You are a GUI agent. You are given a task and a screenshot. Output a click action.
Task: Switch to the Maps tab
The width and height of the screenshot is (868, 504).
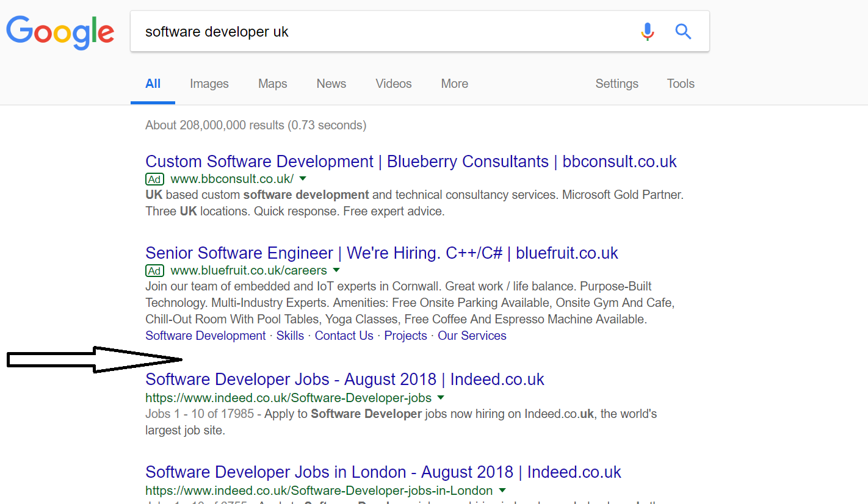(273, 84)
